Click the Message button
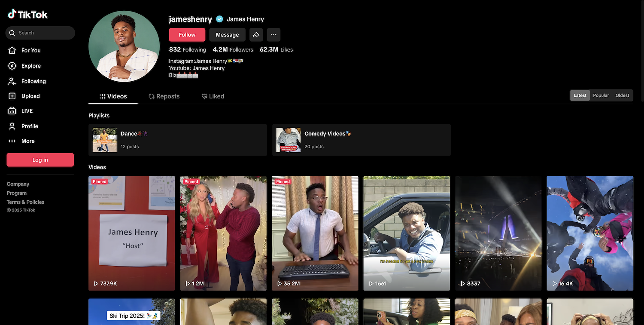This screenshot has height=325, width=644. pos(227,35)
